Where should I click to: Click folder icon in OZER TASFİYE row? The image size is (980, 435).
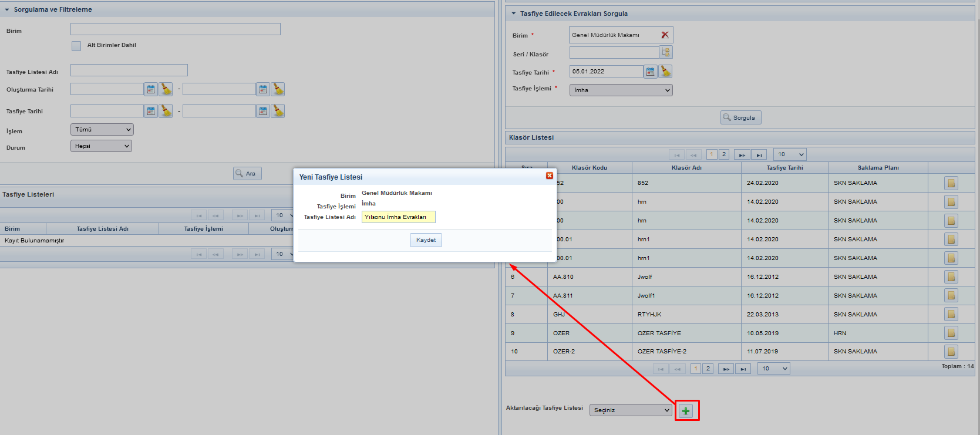(x=951, y=333)
